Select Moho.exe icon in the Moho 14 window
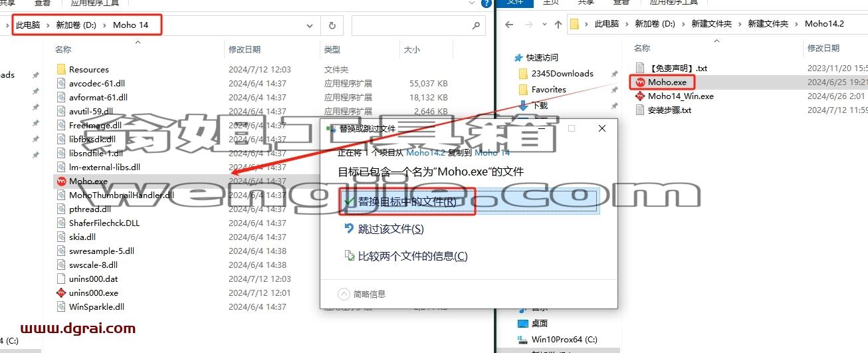 click(61, 181)
